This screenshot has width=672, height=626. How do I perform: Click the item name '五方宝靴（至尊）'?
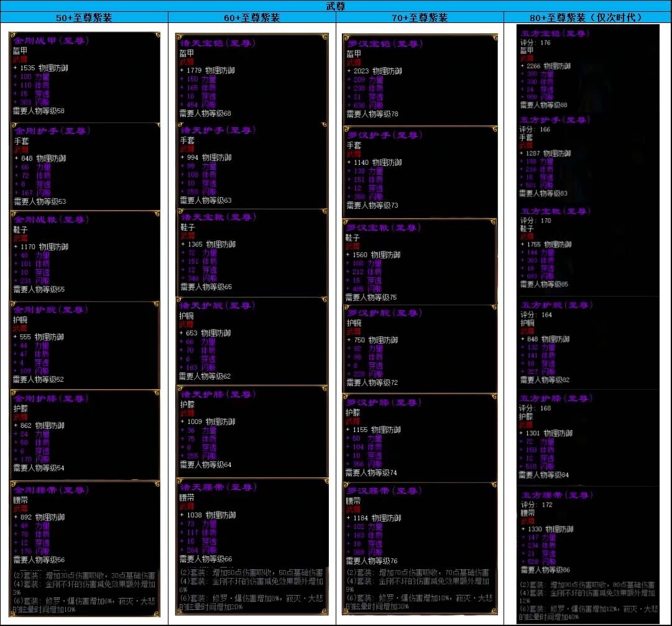(555, 211)
